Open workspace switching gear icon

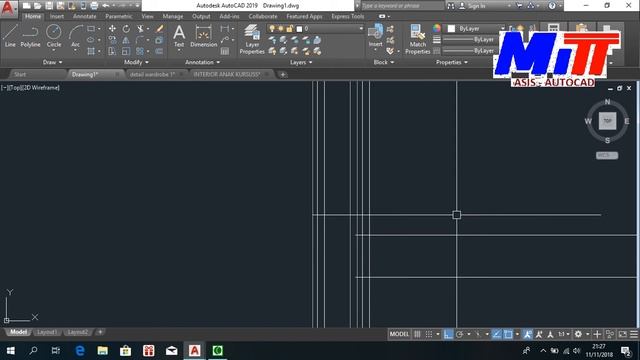[578, 334]
